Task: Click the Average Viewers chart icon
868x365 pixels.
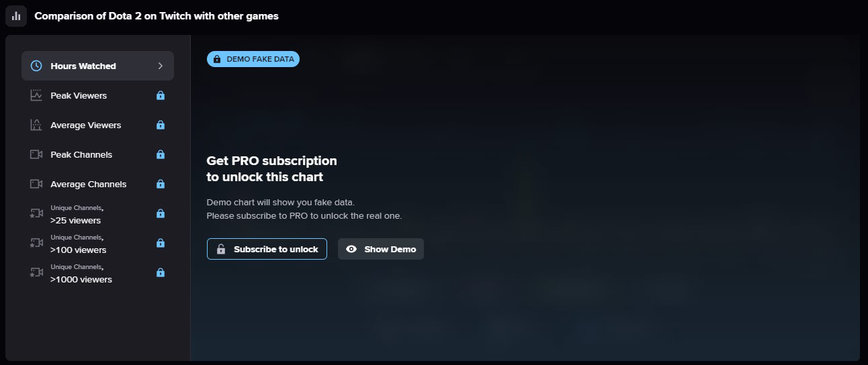Action: point(36,125)
